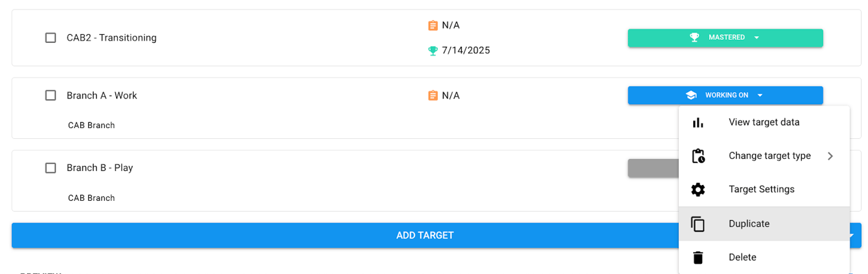Click the green trophy icon beside 7/14/2025
Image resolution: width=868 pixels, height=274 pixels.
tap(433, 51)
